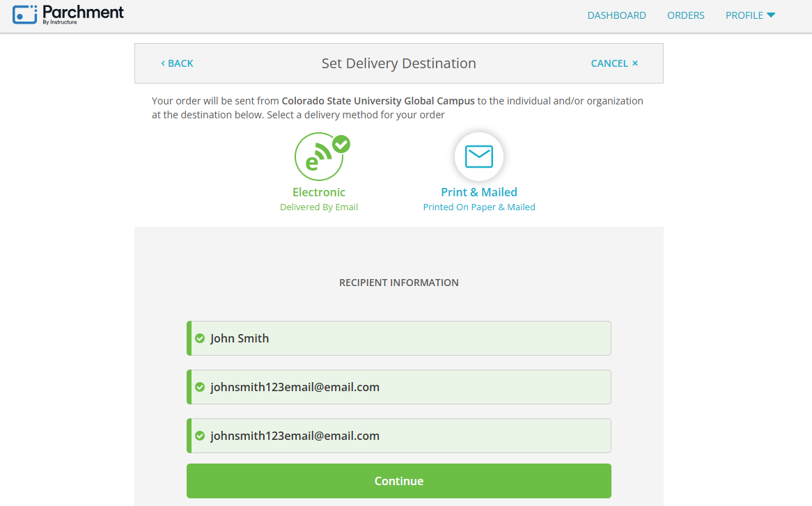Click the confirm email field
Viewport: 812px width, 506px height.
(x=399, y=436)
